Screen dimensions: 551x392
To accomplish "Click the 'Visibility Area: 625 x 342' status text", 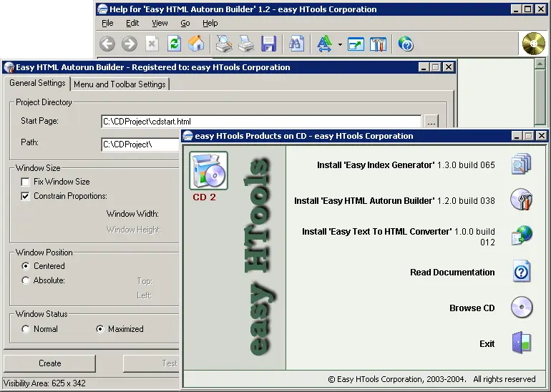I will (44, 383).
